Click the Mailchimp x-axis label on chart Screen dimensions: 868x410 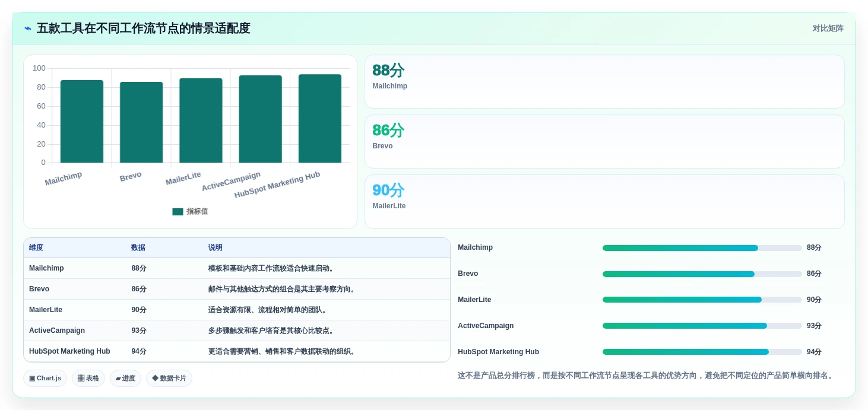coord(64,179)
